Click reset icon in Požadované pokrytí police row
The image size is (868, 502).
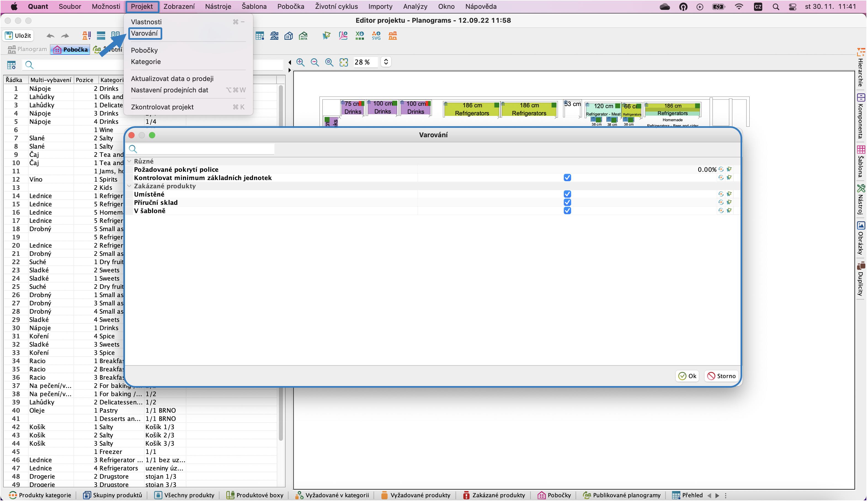721,169
